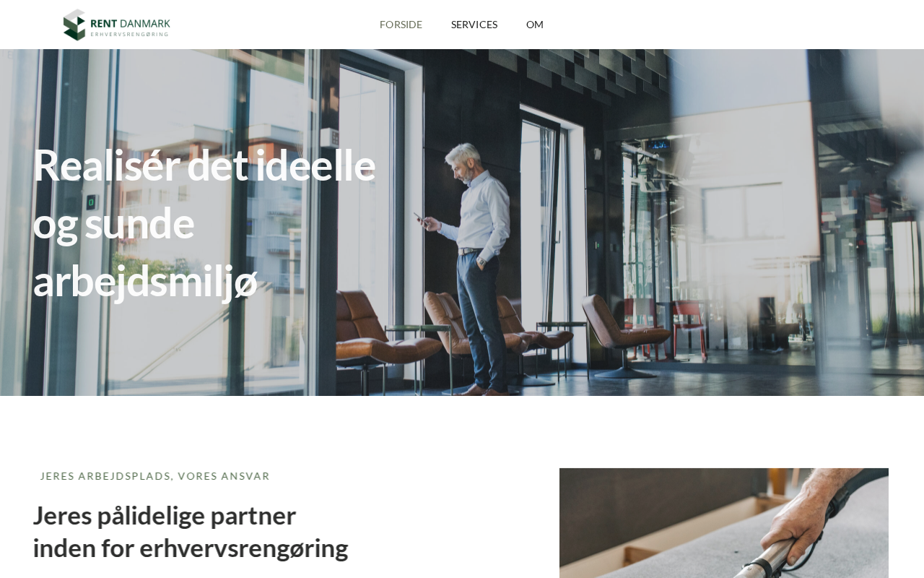This screenshot has height=578, width=924.
Task: Click the RENT DANMARK logo text
Action: coord(131,23)
